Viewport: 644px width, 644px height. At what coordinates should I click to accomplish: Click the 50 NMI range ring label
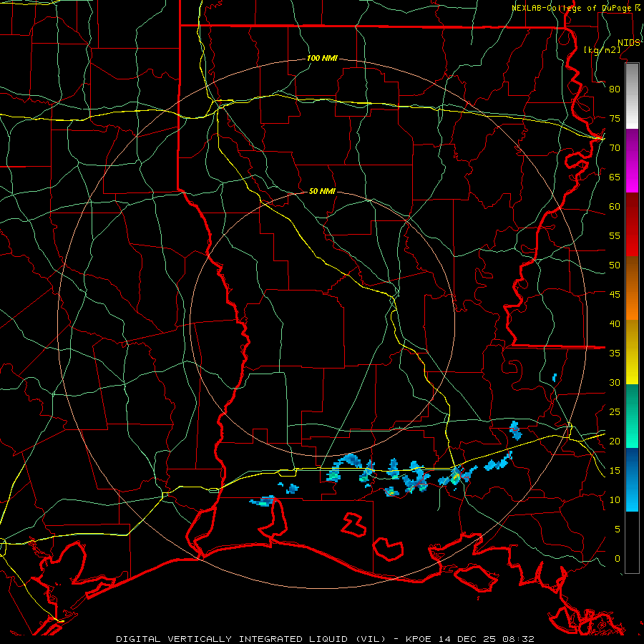coord(322,191)
